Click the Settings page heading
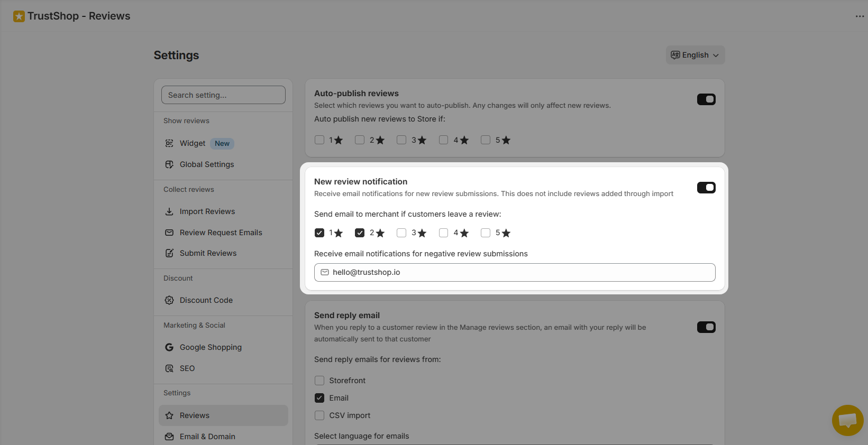This screenshot has width=868, height=445. (176, 55)
